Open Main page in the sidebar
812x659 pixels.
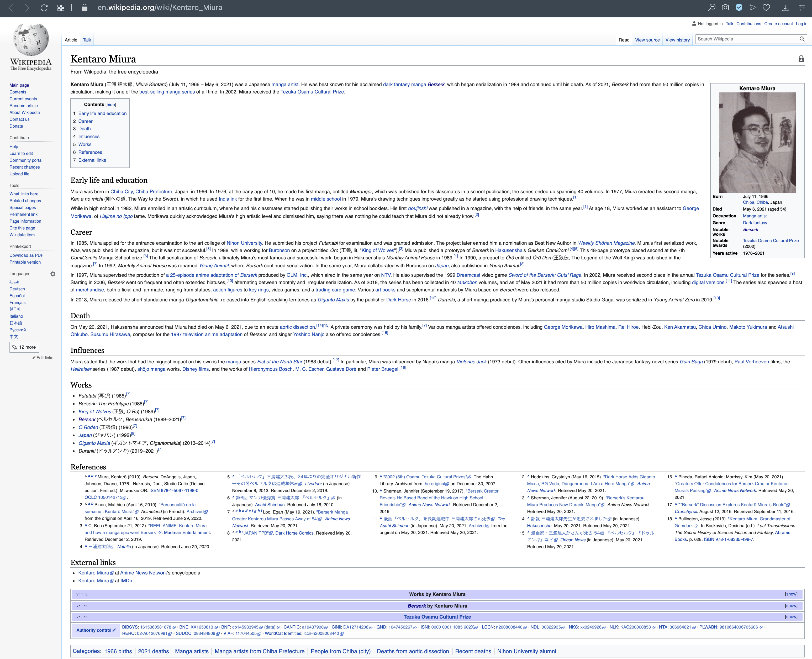[x=19, y=85]
